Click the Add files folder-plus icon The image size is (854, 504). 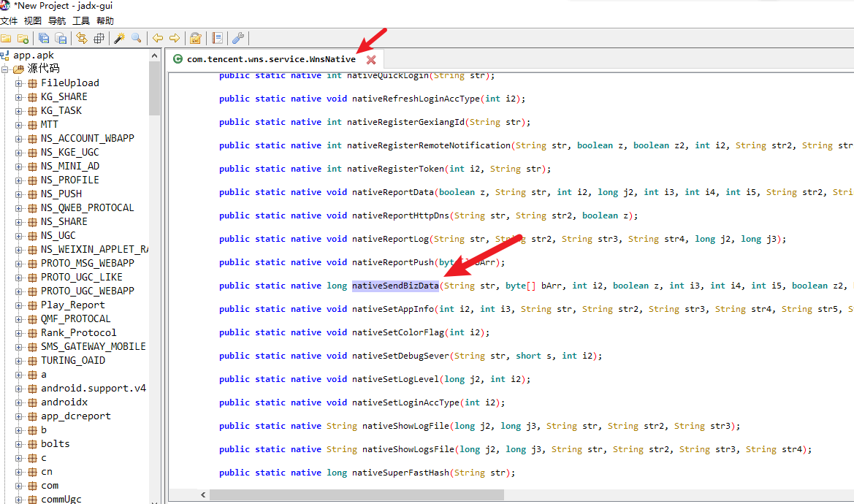tap(23, 38)
